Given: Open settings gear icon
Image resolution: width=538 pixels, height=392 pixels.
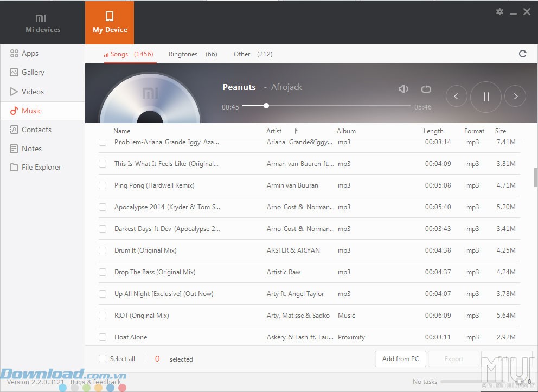Looking at the screenshot, I should click(499, 12).
